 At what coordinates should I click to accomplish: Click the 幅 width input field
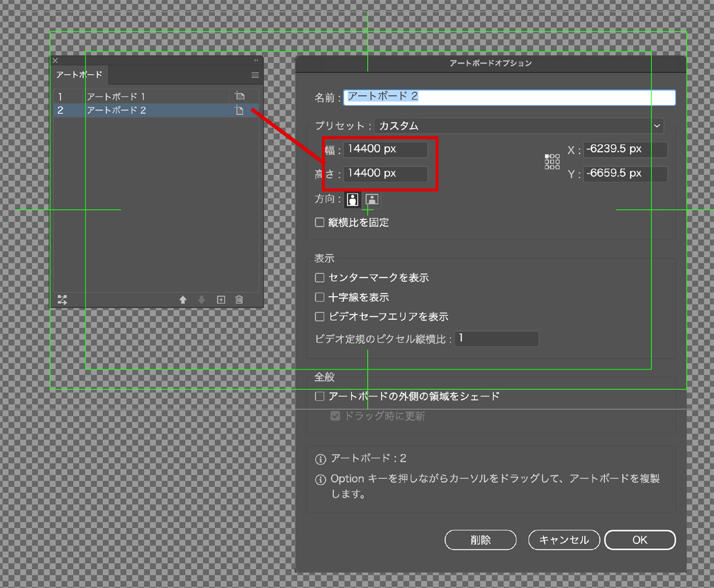point(385,150)
